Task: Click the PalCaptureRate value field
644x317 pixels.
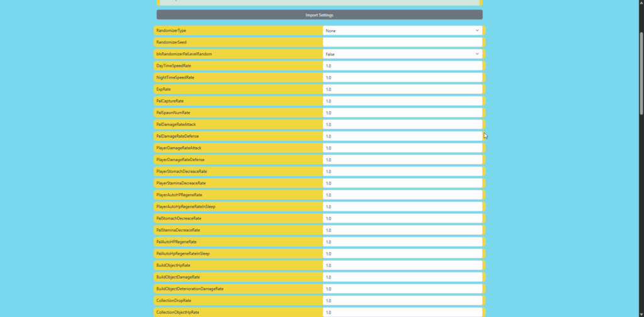Action: coord(402,101)
